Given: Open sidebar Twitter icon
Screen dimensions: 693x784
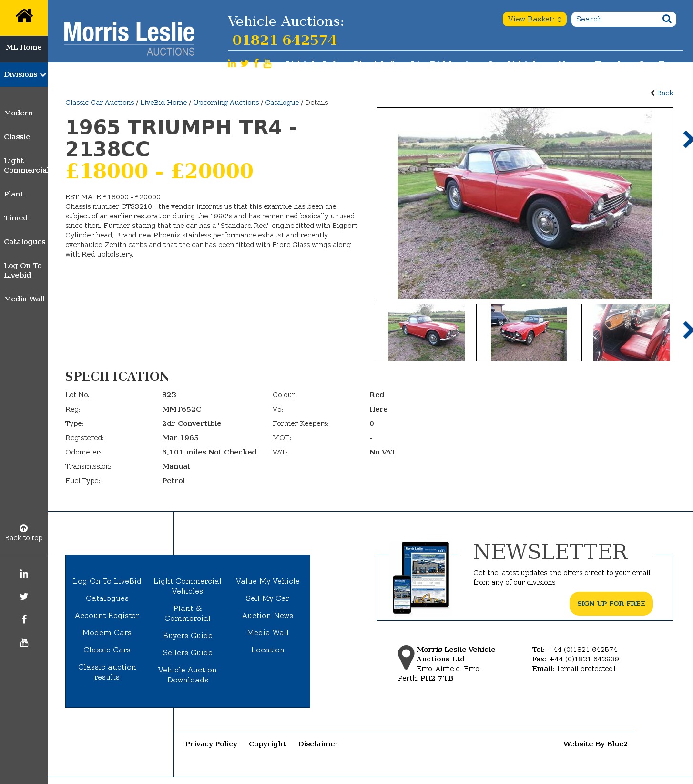Looking at the screenshot, I should [24, 597].
